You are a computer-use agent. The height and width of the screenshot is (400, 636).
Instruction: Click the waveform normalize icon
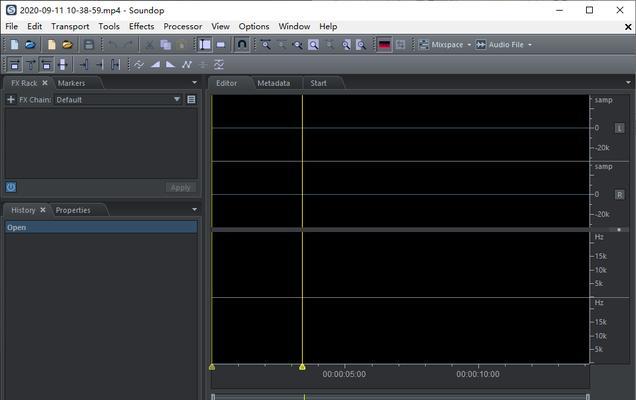pos(139,65)
